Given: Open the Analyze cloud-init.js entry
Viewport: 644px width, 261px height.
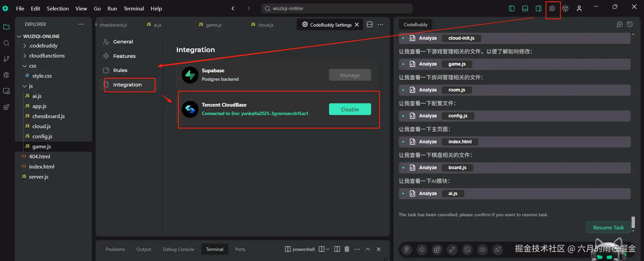Looking at the screenshot, I should [514, 38].
